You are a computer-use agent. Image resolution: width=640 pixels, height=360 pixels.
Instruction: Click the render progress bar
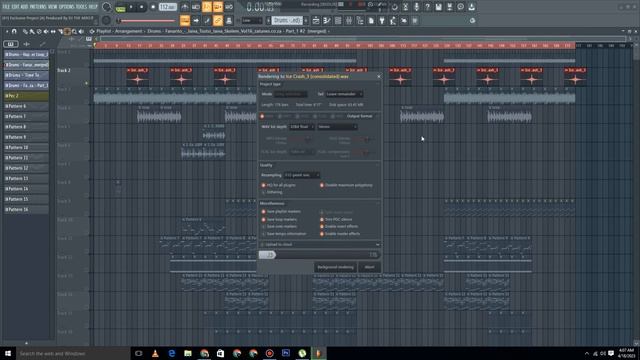[320, 255]
